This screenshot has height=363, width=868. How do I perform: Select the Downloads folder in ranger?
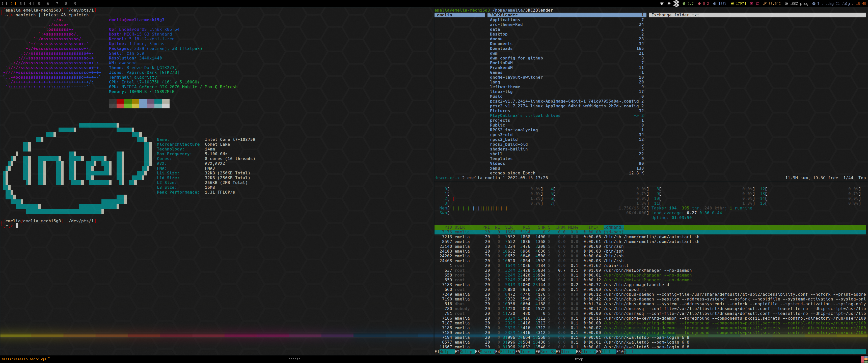(567, 48)
